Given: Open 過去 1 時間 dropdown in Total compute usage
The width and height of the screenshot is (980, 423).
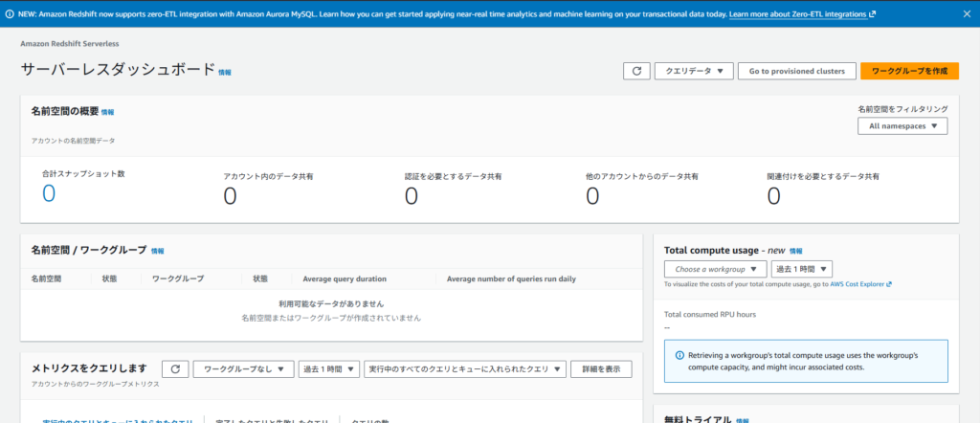Looking at the screenshot, I should (x=802, y=269).
